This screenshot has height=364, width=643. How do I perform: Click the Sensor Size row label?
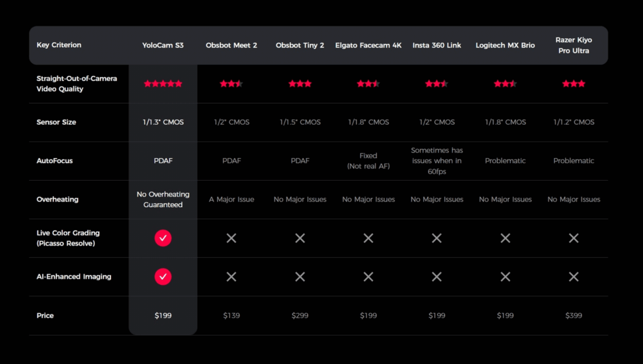pos(57,122)
